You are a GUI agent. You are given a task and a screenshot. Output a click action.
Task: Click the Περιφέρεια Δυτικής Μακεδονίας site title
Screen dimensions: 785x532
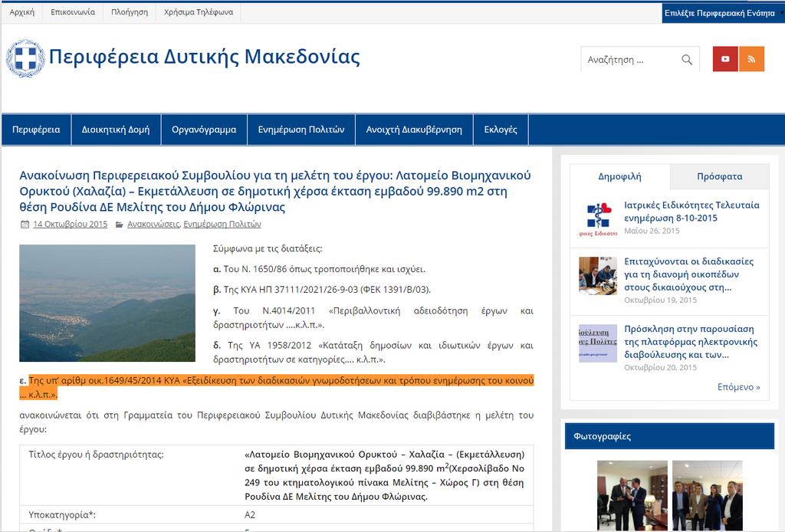(x=204, y=57)
